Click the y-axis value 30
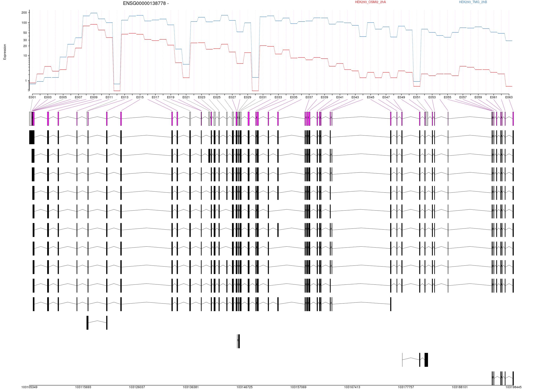538x392 pixels. click(x=25, y=40)
